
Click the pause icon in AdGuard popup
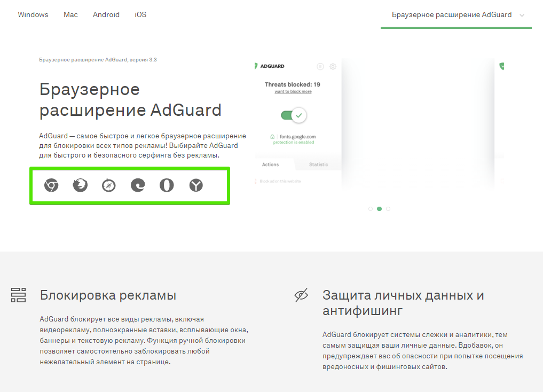click(320, 66)
